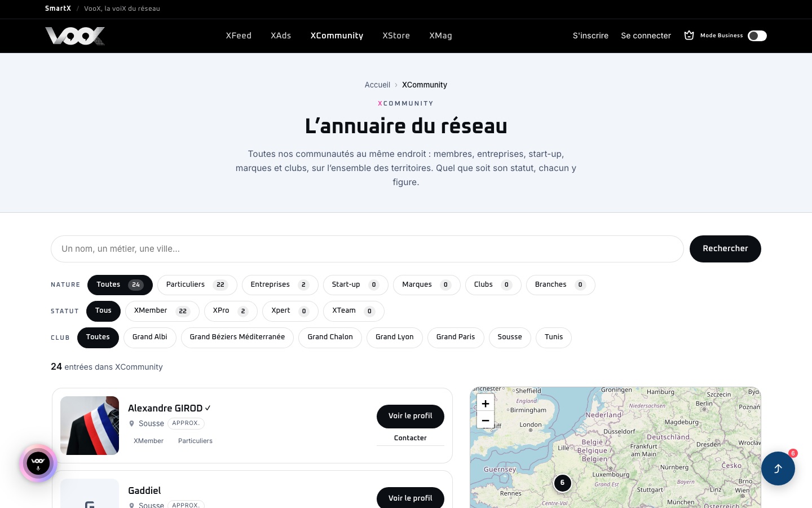Open the XStore menu item
Screen dimensions: 812x508
(396, 36)
